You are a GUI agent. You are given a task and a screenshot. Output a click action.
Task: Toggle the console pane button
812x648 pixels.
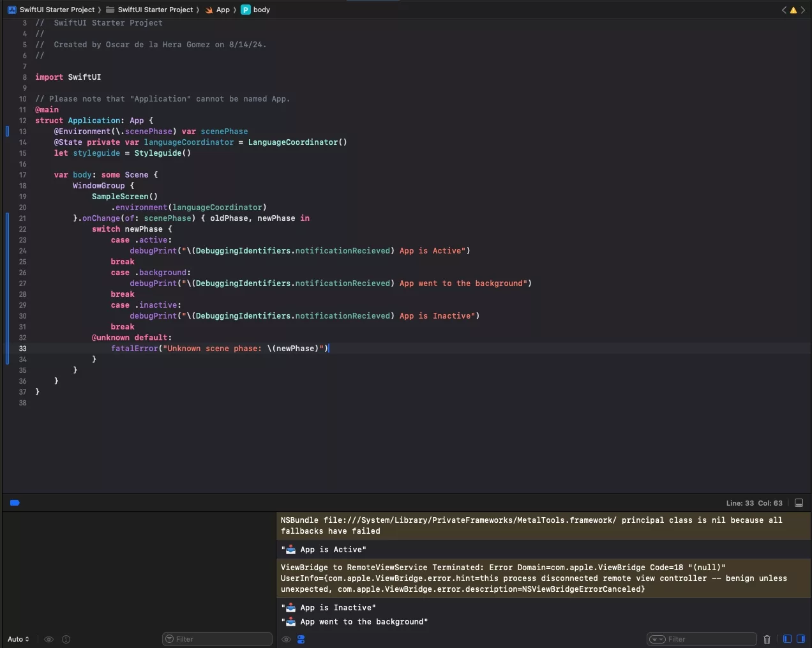(801, 639)
